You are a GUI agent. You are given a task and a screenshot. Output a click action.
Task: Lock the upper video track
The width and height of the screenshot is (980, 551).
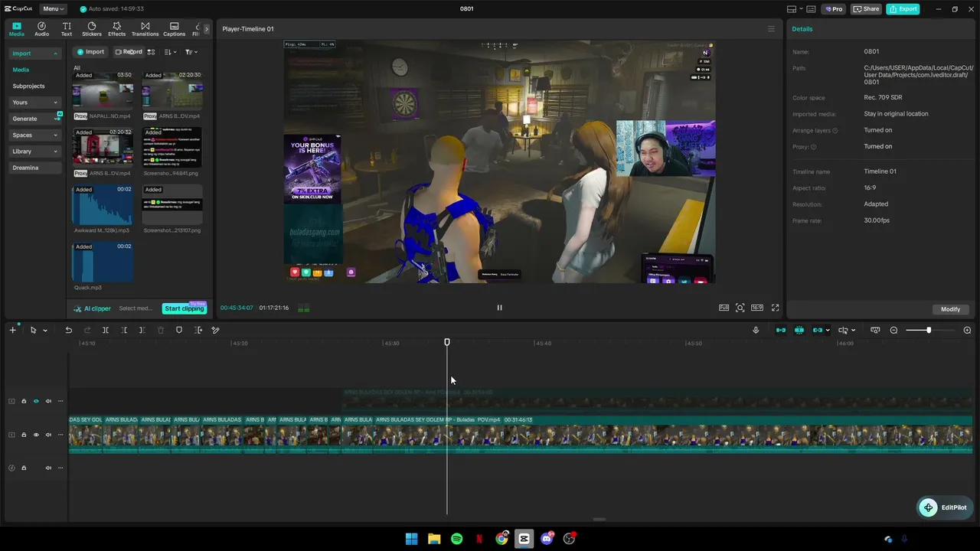pos(24,401)
